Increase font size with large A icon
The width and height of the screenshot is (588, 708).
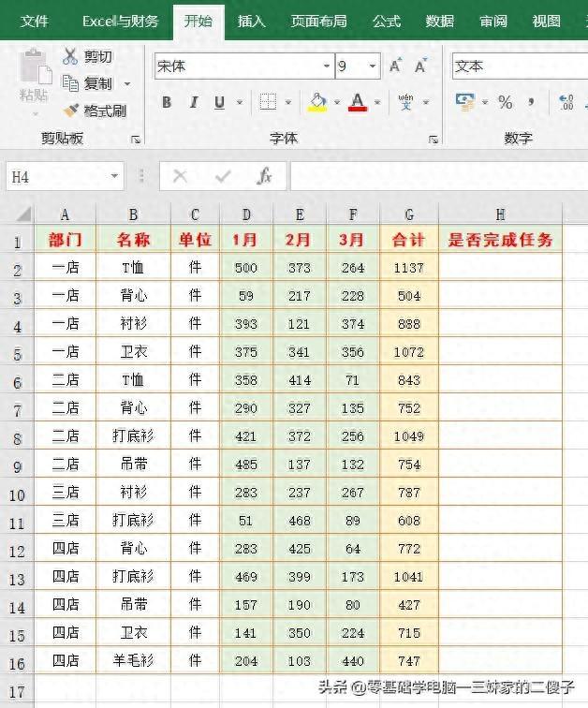click(x=396, y=66)
